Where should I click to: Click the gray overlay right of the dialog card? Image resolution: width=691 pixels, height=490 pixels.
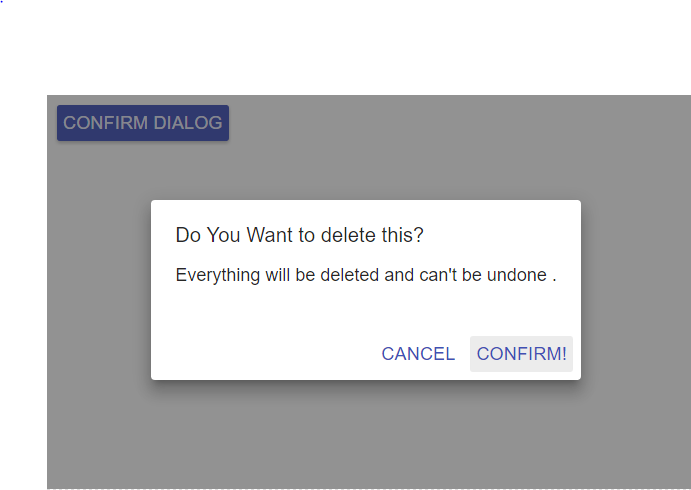click(636, 290)
